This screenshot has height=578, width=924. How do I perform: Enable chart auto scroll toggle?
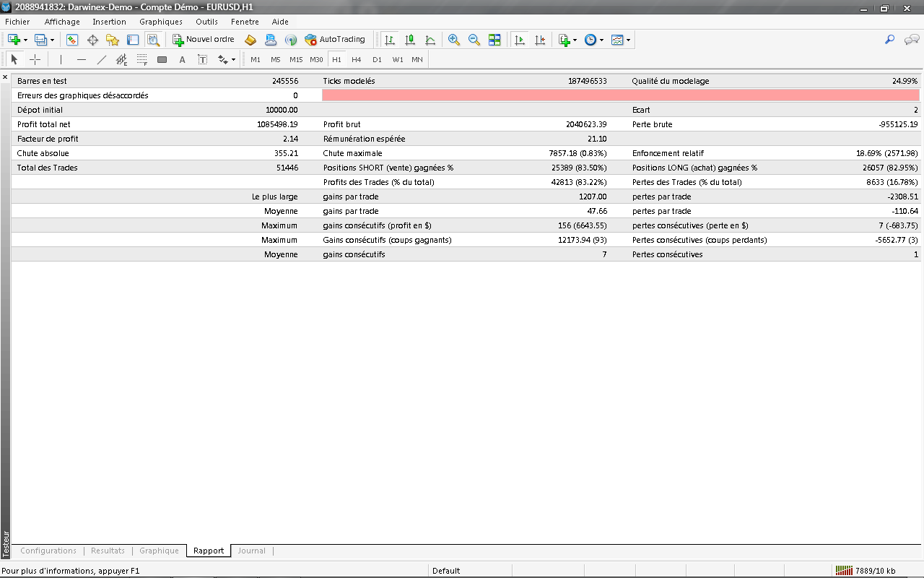coord(519,40)
